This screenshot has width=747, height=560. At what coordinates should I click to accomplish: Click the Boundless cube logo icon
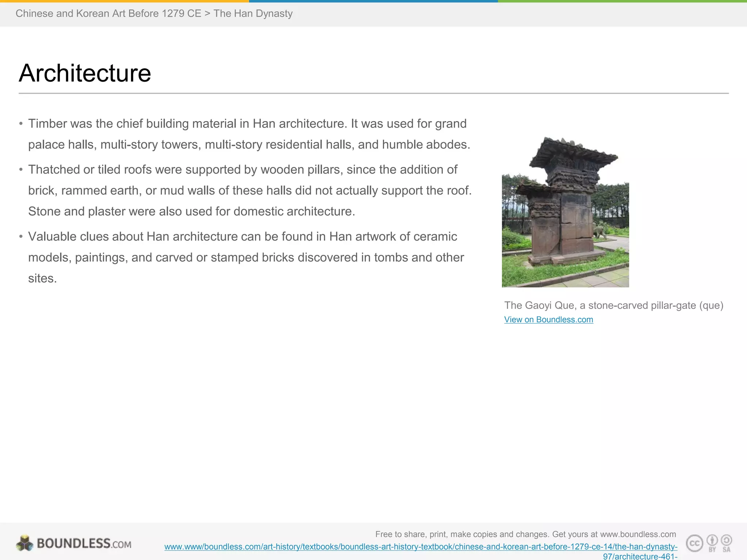[x=25, y=543]
